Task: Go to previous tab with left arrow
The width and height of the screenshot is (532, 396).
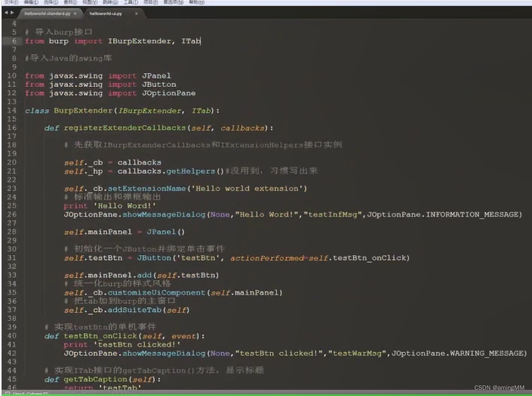Action: coord(6,12)
